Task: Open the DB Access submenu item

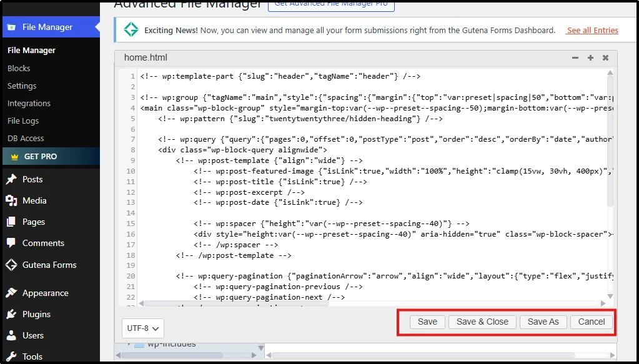Action: pyautogui.click(x=26, y=139)
